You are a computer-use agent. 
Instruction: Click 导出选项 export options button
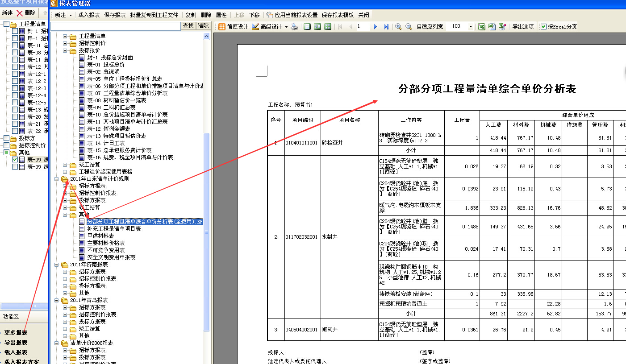click(523, 27)
